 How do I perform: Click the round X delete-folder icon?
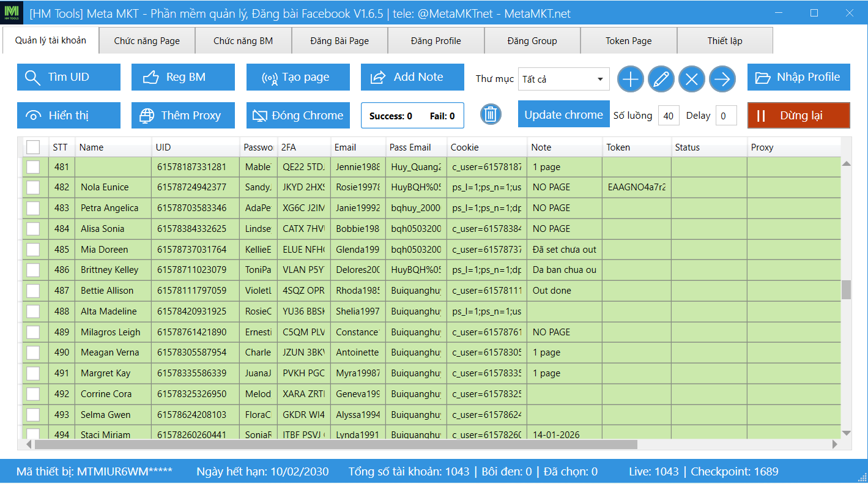(x=692, y=79)
